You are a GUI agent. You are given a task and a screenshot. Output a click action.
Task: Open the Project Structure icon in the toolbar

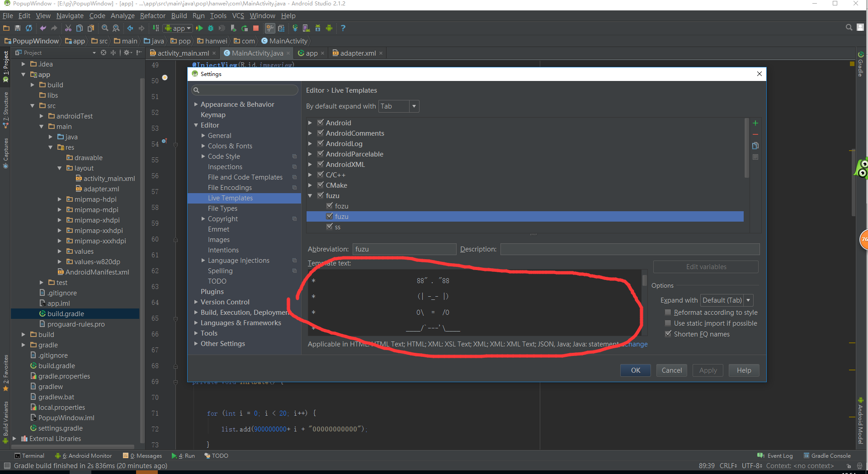click(x=281, y=28)
